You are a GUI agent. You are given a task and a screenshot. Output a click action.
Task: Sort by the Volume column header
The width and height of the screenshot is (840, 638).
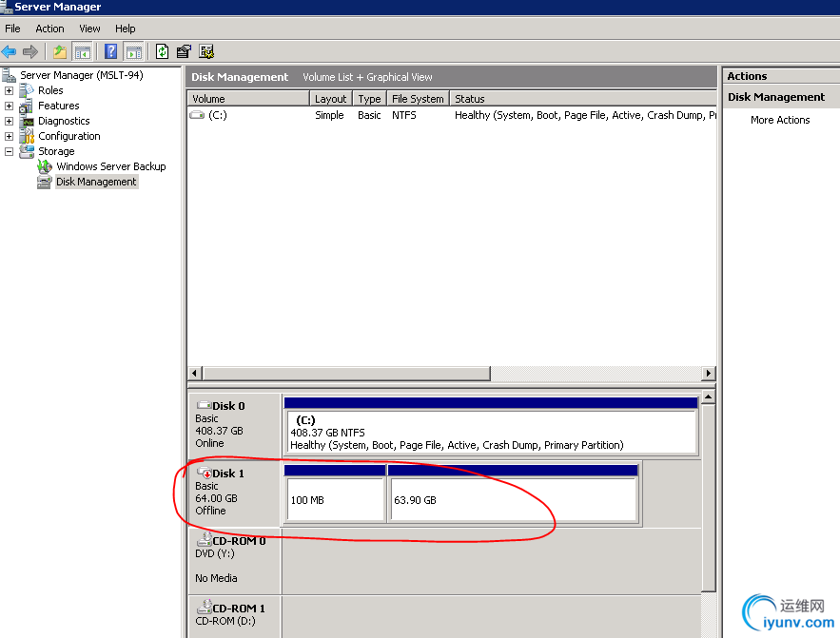tap(248, 99)
